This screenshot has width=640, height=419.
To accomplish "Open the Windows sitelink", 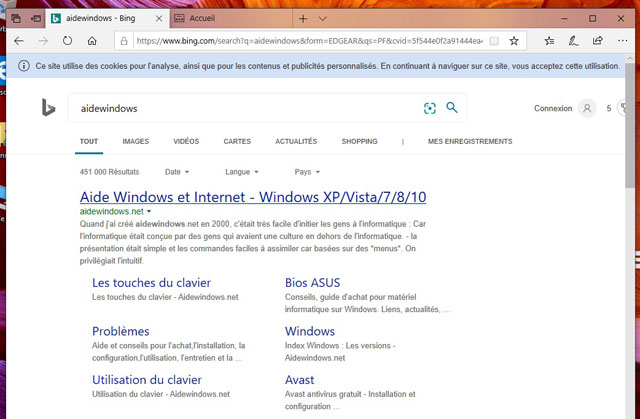I will (310, 331).
